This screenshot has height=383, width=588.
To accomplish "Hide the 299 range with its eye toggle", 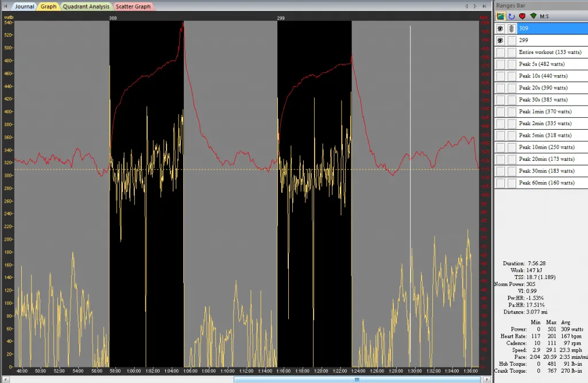I will tap(500, 40).
